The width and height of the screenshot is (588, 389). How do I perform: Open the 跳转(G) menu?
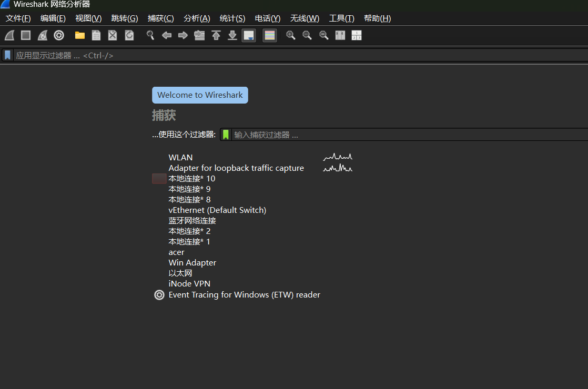[125, 18]
